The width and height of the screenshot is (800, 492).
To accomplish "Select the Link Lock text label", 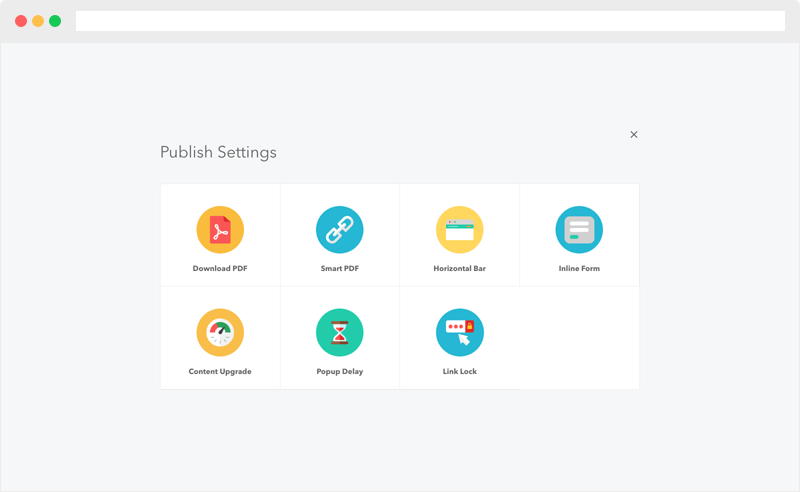I will pyautogui.click(x=460, y=372).
